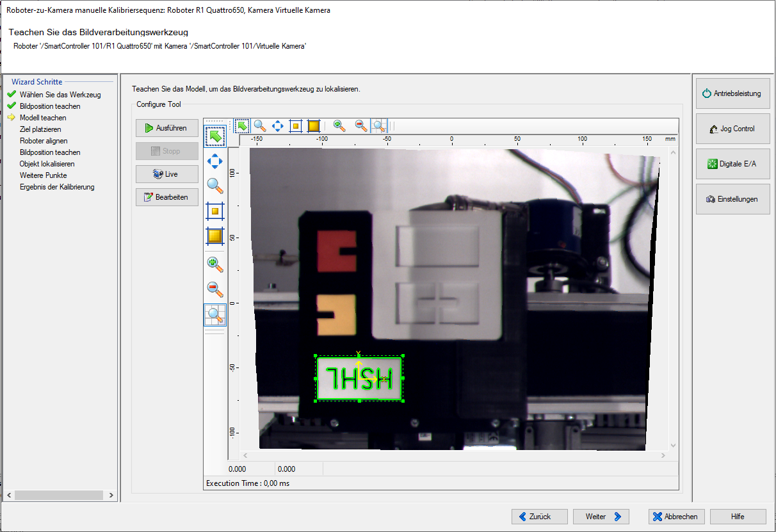
Task: Toggle the grid magnifier in vertical toolbar
Action: (x=215, y=315)
